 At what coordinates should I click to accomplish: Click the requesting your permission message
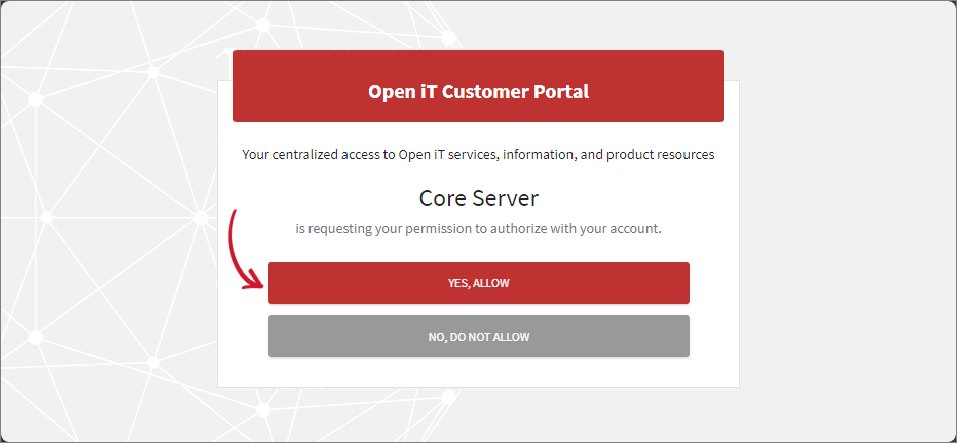[478, 228]
